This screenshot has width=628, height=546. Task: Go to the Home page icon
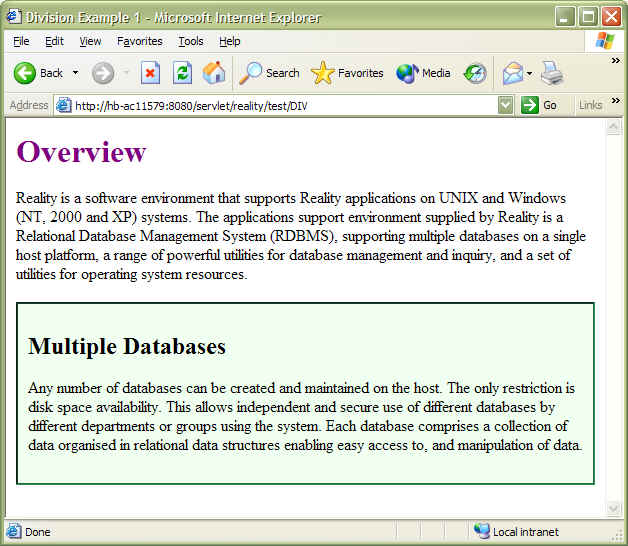[214, 73]
